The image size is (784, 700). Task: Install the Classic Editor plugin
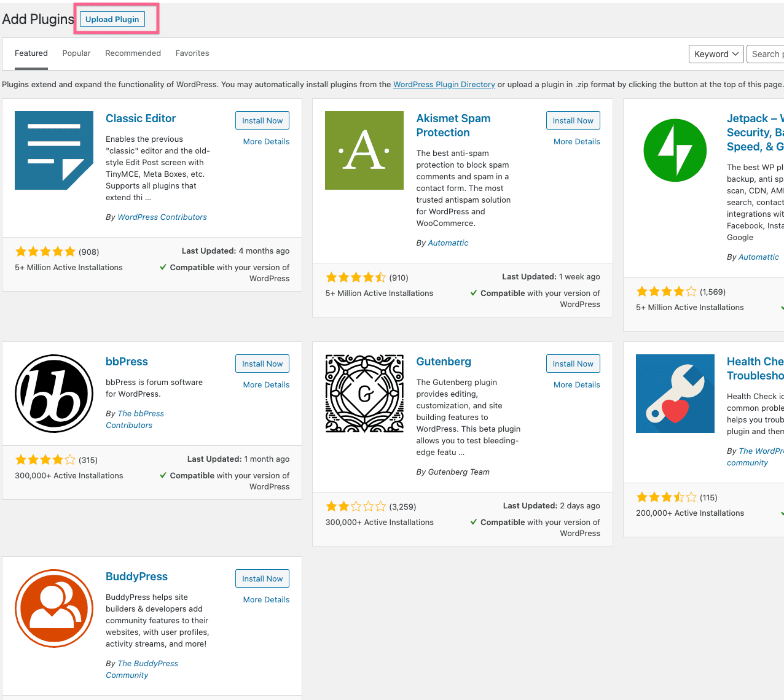pyautogui.click(x=262, y=120)
